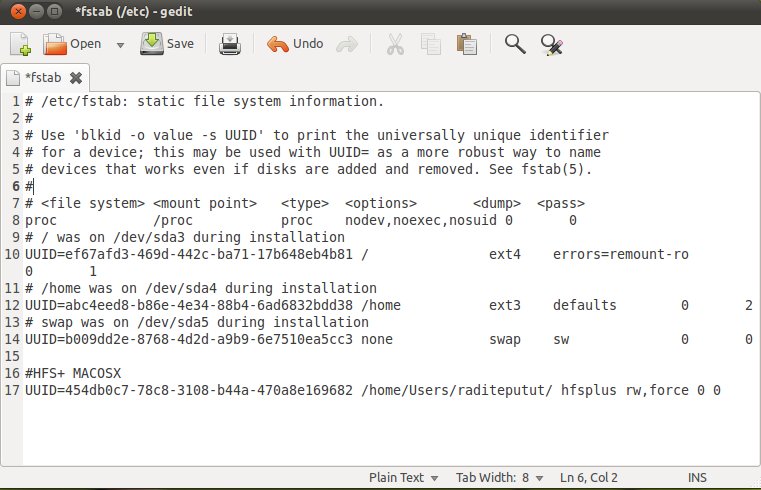Paste from clipboard using the toolbar icon
761x490 pixels.
click(x=466, y=44)
